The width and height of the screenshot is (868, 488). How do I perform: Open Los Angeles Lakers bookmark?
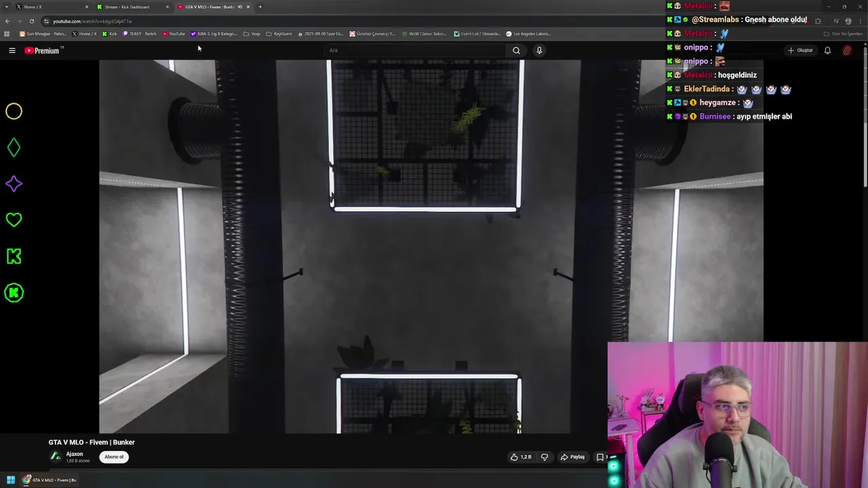(528, 34)
